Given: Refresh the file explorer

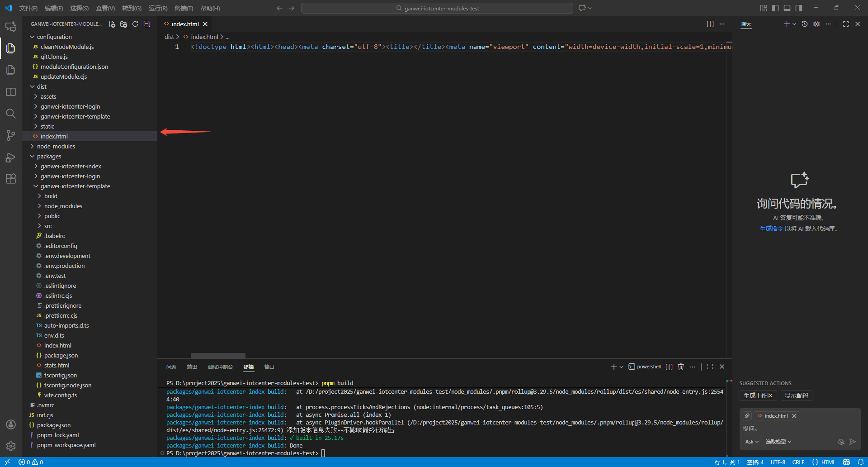Looking at the screenshot, I should (x=135, y=24).
